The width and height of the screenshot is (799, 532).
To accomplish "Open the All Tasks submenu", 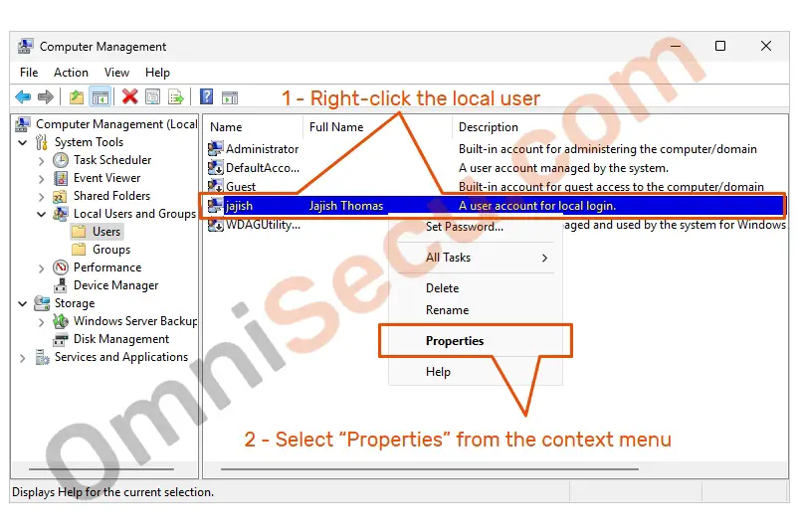I will coord(476,258).
